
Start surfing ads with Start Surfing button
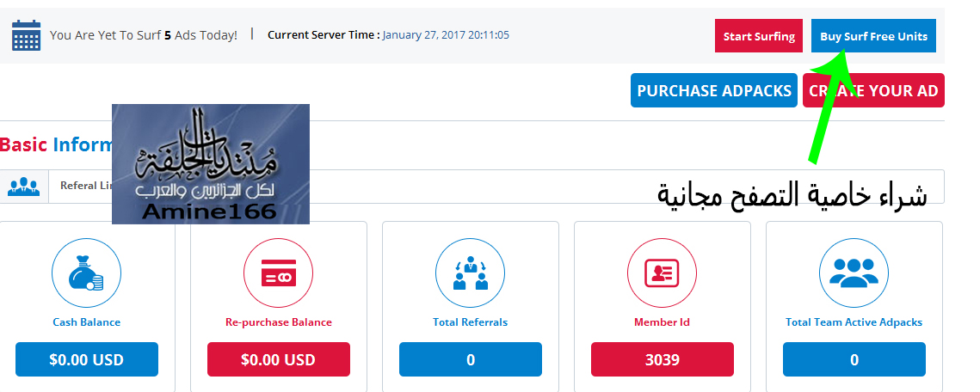click(x=759, y=36)
